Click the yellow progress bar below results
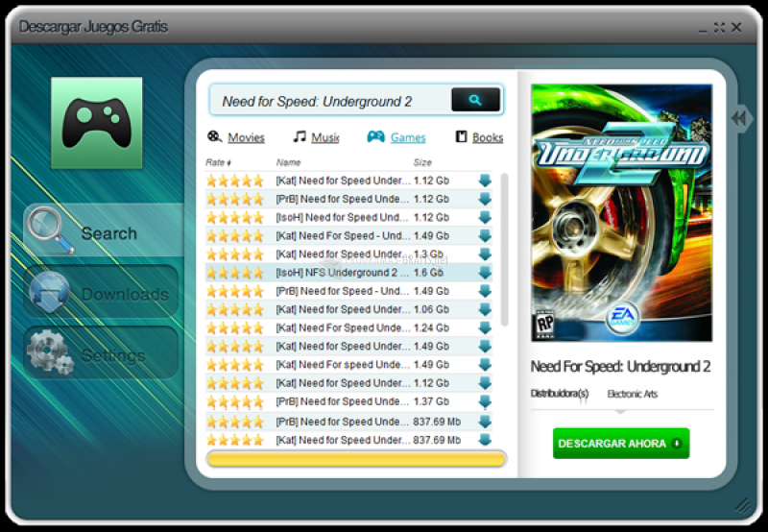 pos(356,459)
